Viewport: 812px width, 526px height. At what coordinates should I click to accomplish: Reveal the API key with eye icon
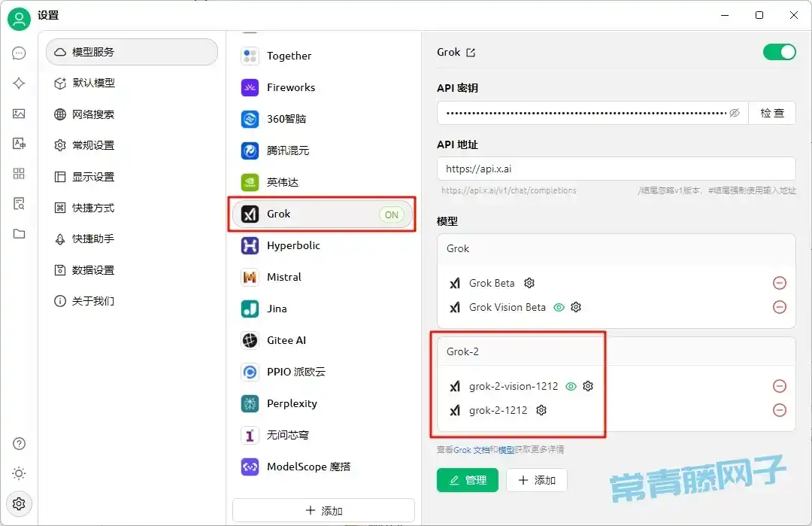coord(735,113)
